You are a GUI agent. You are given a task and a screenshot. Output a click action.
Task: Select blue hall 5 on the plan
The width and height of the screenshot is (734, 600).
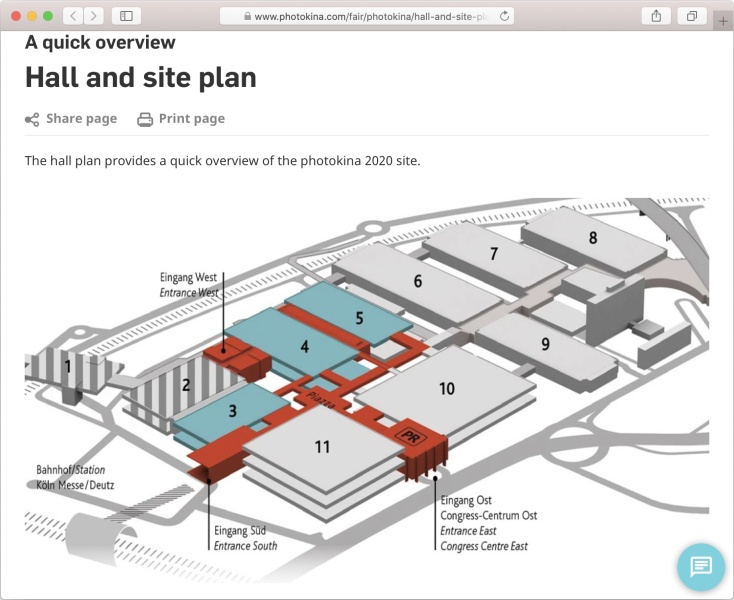tap(359, 318)
